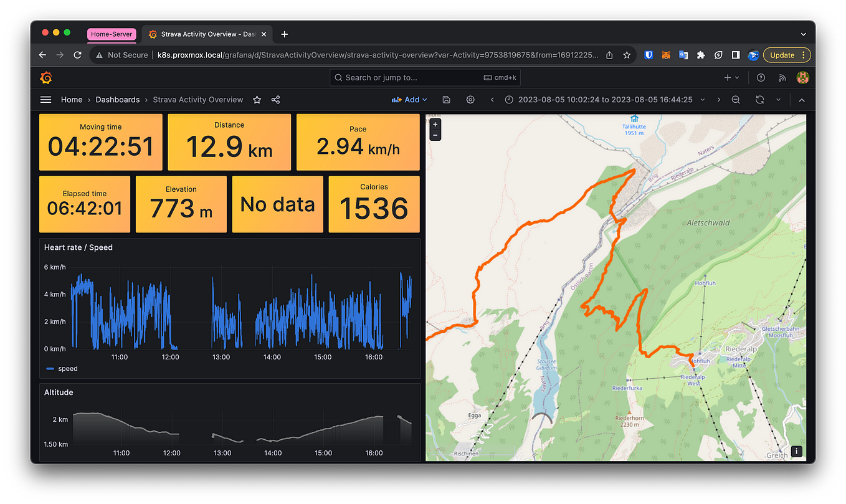This screenshot has height=504, width=846.
Task: Click the browser address bar URL
Action: 379,55
